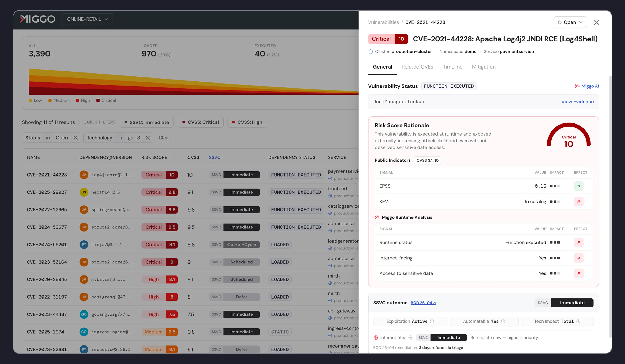Viewport: 625px width, 364px height.
Task: Sort by the SSVC column header
Action: pyautogui.click(x=215, y=157)
